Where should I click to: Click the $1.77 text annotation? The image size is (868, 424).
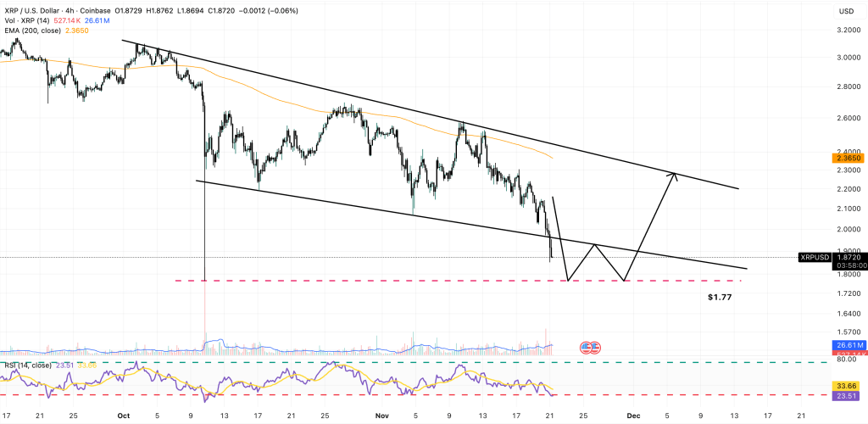pos(720,298)
